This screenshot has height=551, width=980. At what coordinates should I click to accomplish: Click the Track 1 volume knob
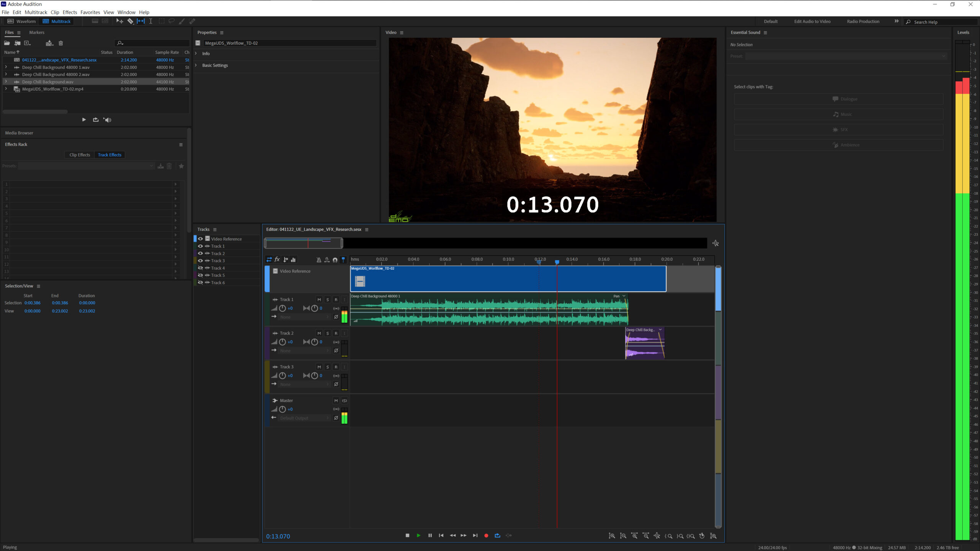click(283, 308)
